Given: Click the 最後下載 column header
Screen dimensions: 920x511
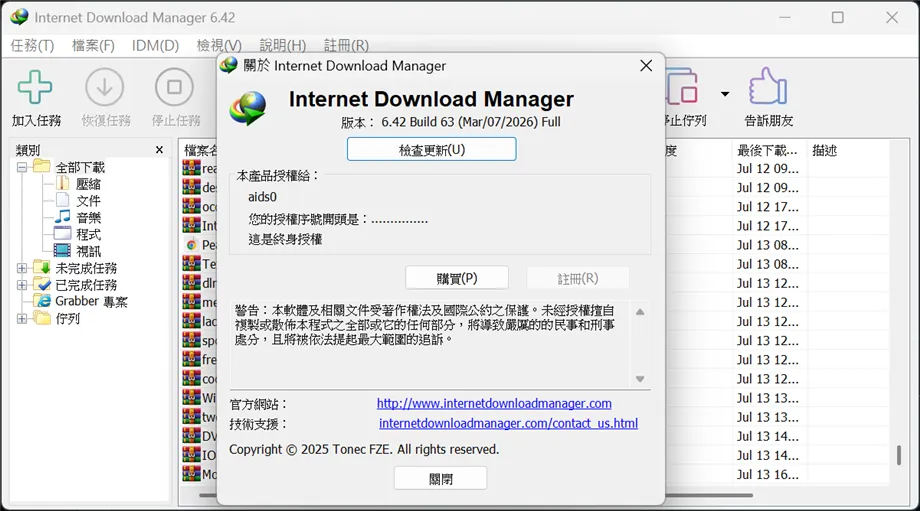Looking at the screenshot, I should click(x=769, y=151).
